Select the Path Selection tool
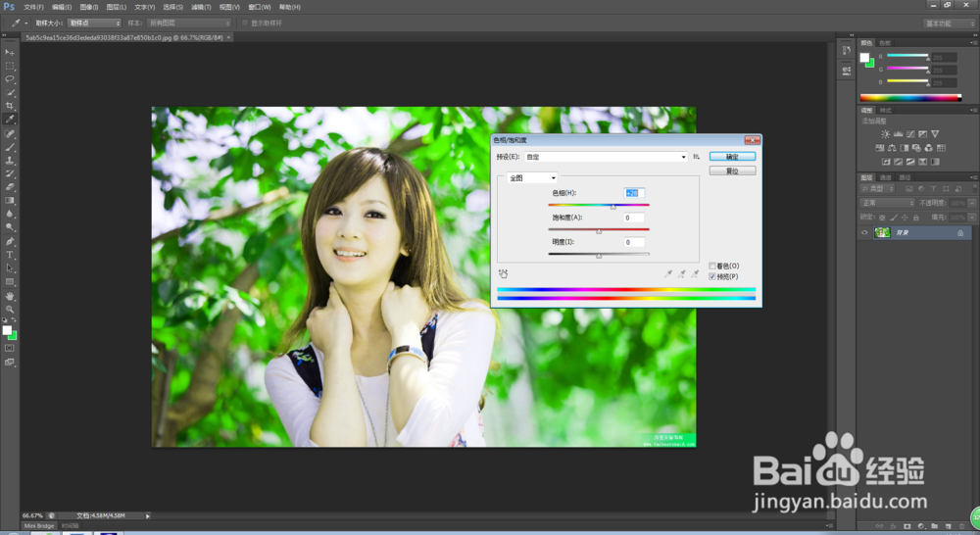The image size is (980, 535). (10, 268)
